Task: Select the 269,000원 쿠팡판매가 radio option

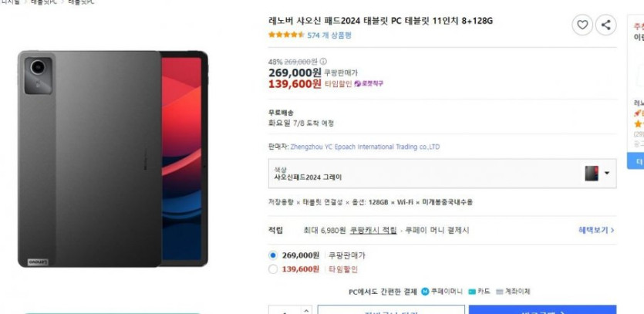Action: pyautogui.click(x=273, y=255)
